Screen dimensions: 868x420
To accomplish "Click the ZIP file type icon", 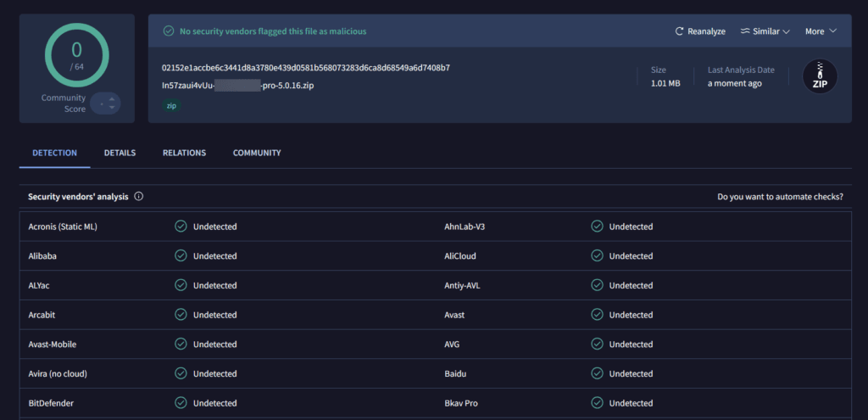I will 820,76.
